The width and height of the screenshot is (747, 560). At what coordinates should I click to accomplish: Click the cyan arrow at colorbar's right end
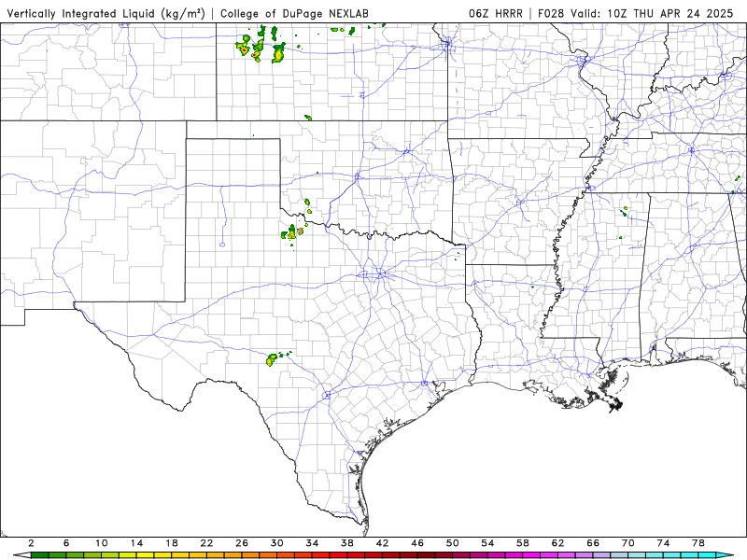coord(725,555)
